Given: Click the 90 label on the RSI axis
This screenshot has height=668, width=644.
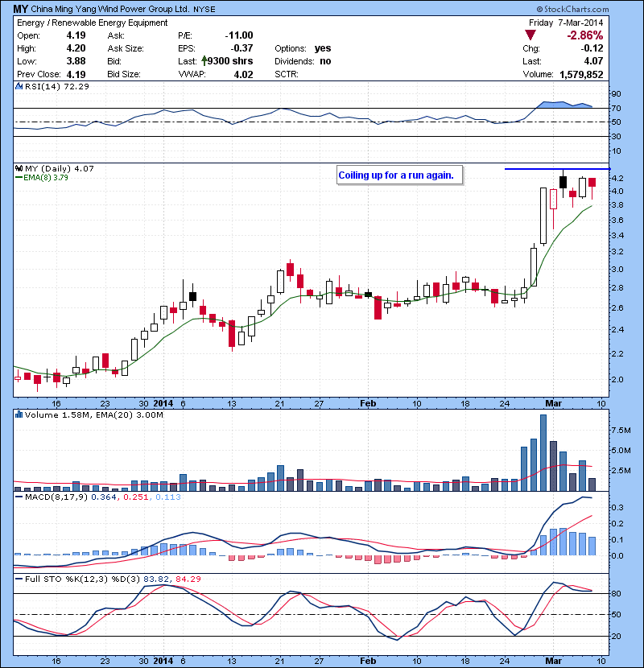Looking at the screenshot, I should [x=617, y=93].
